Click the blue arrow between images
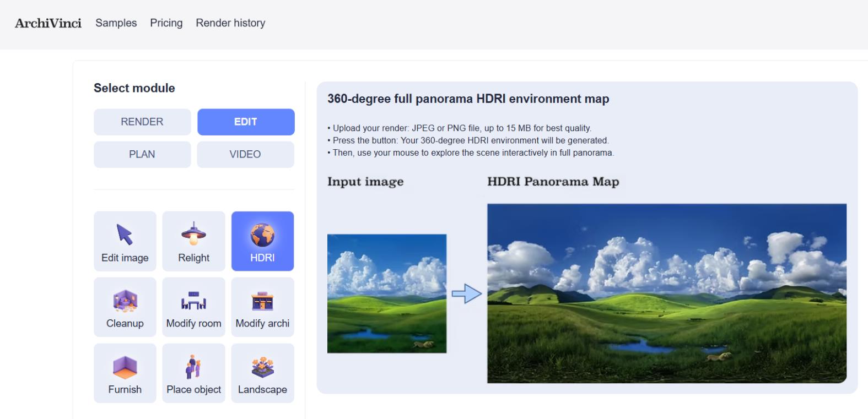 click(x=467, y=293)
